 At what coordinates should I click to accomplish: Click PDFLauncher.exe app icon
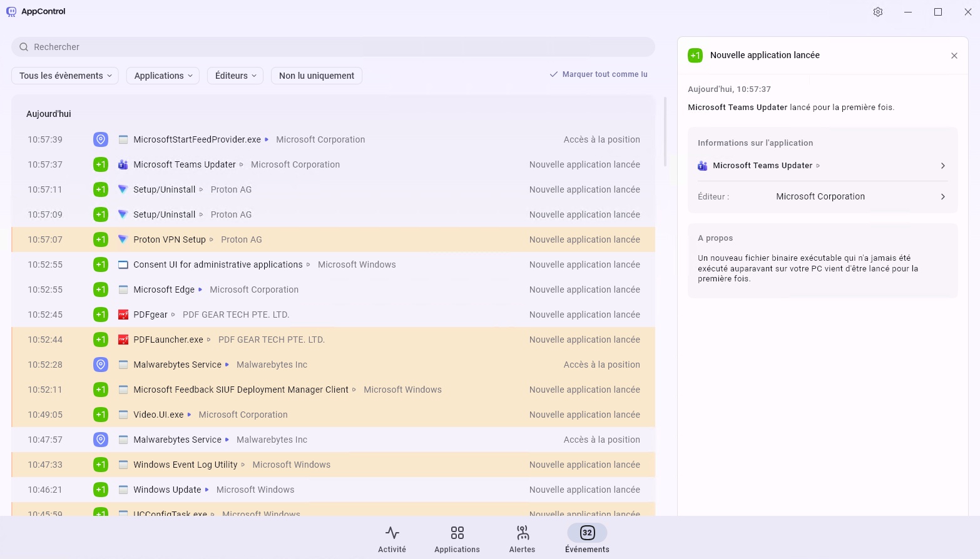[x=123, y=340]
